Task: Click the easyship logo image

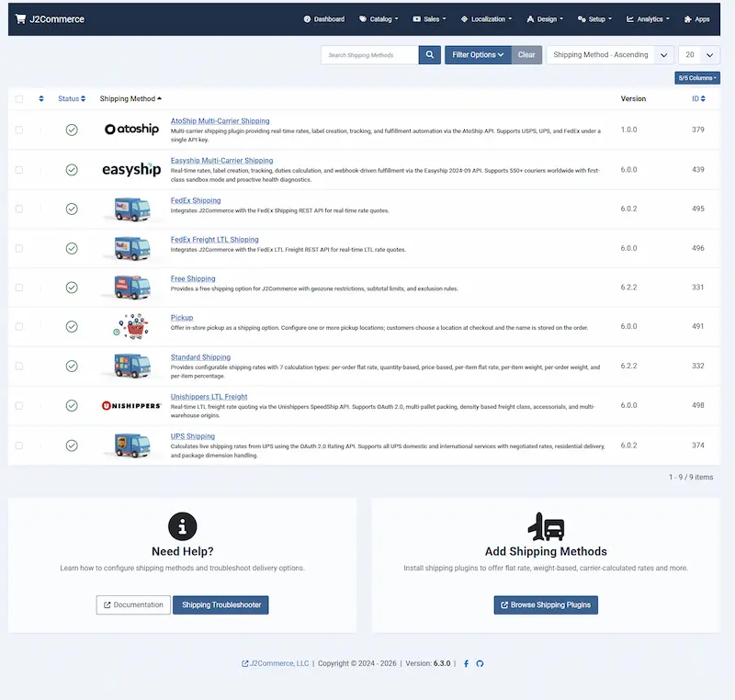Action: (x=131, y=169)
